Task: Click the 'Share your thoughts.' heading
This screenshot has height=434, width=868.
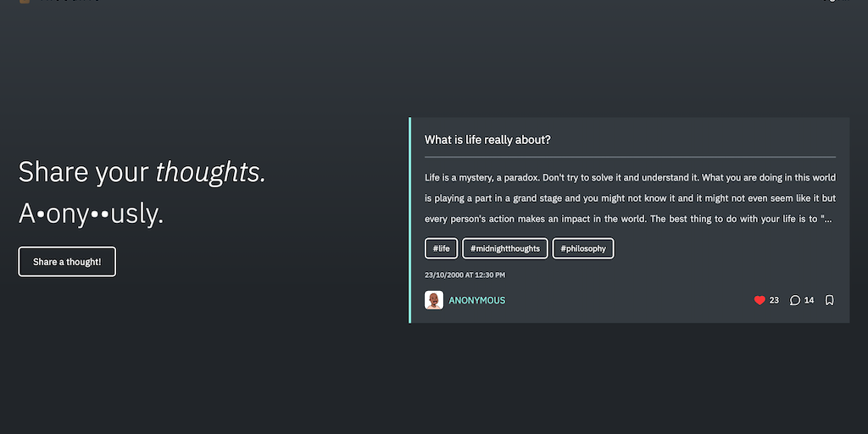Action: click(142, 172)
